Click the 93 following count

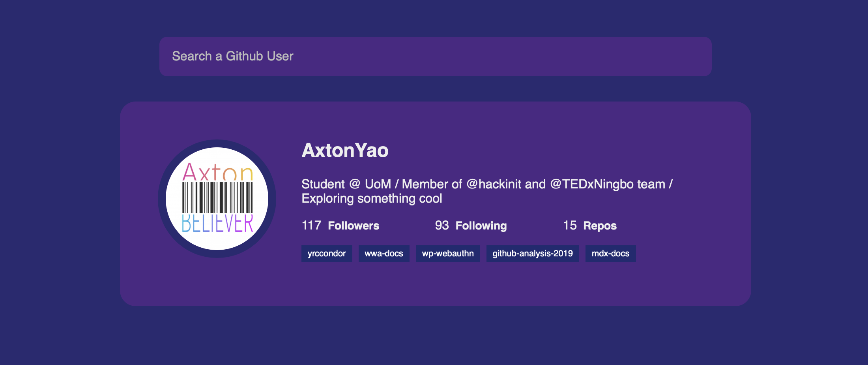pos(441,226)
